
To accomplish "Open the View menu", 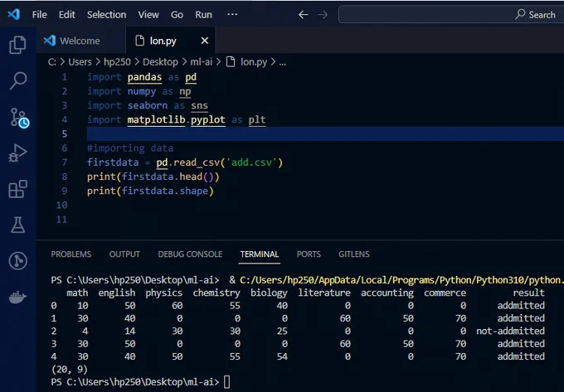I will tap(148, 15).
